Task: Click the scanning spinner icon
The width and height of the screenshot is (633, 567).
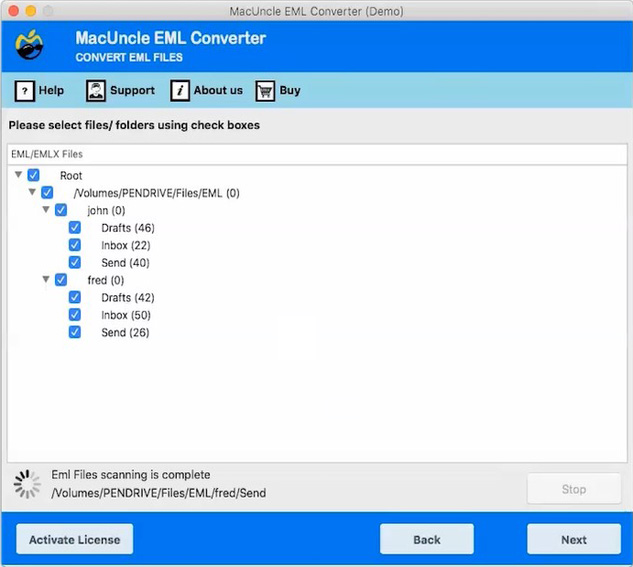Action: 27,484
